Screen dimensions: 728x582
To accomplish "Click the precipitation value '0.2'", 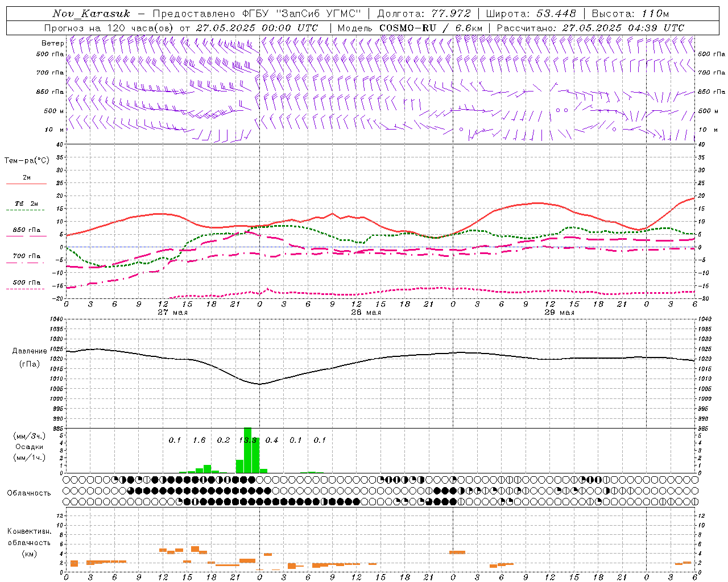I will [224, 440].
